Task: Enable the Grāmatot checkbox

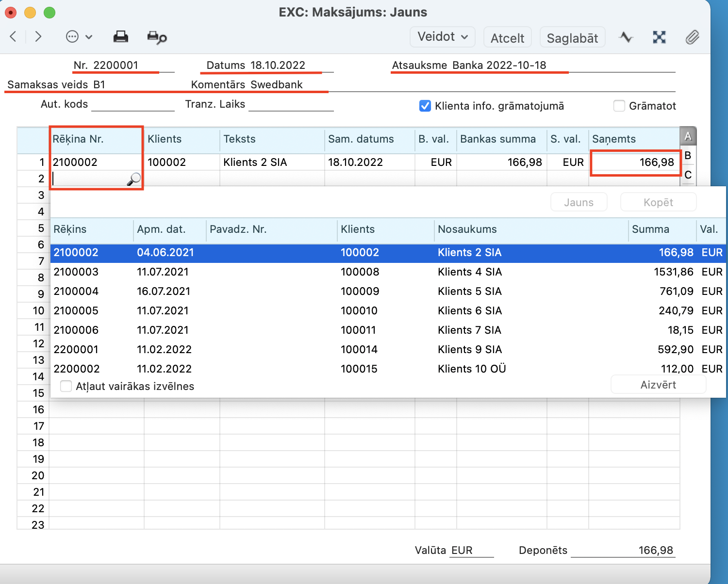Action: tap(619, 106)
